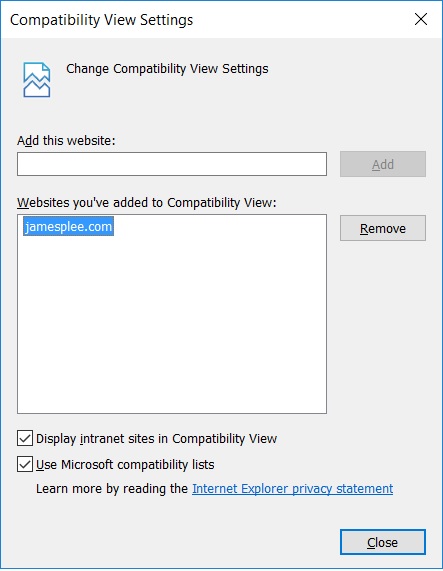443x571 pixels.
Task: Select jamesplee.com in the websites list
Action: (68, 227)
